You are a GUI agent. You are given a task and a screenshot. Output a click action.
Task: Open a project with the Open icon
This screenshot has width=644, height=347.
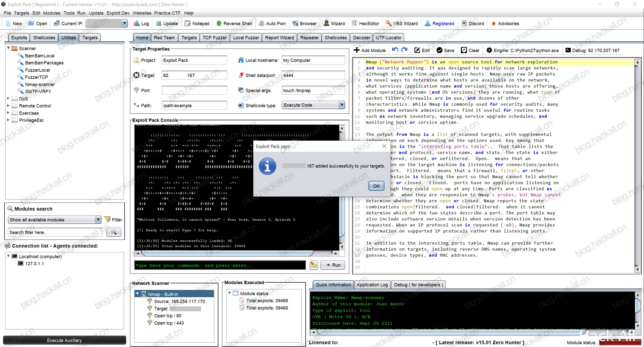[38, 23]
